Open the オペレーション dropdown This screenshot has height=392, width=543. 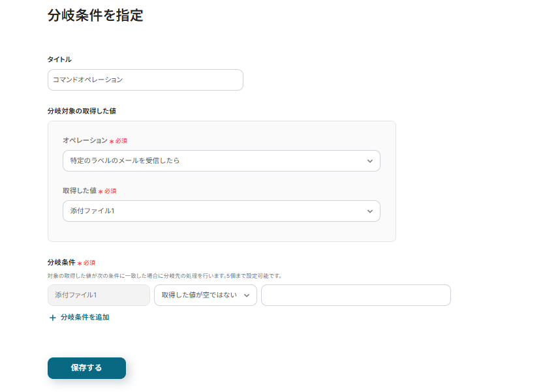point(221,160)
